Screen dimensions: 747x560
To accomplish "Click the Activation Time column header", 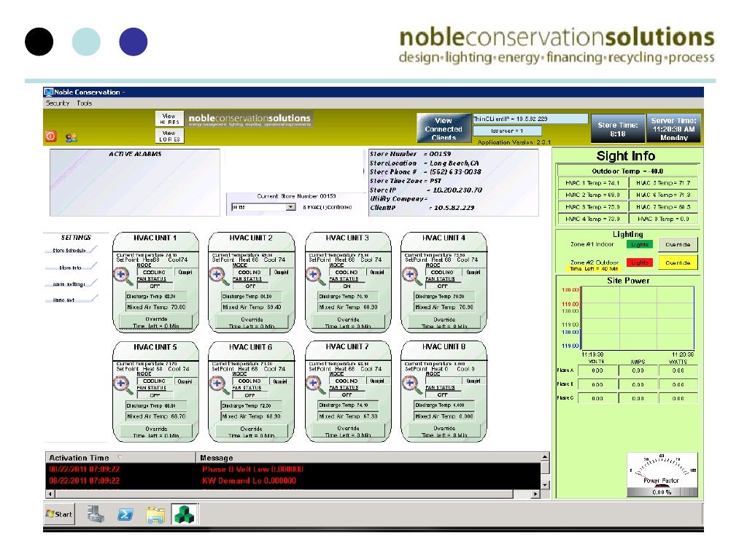I will [x=120, y=458].
